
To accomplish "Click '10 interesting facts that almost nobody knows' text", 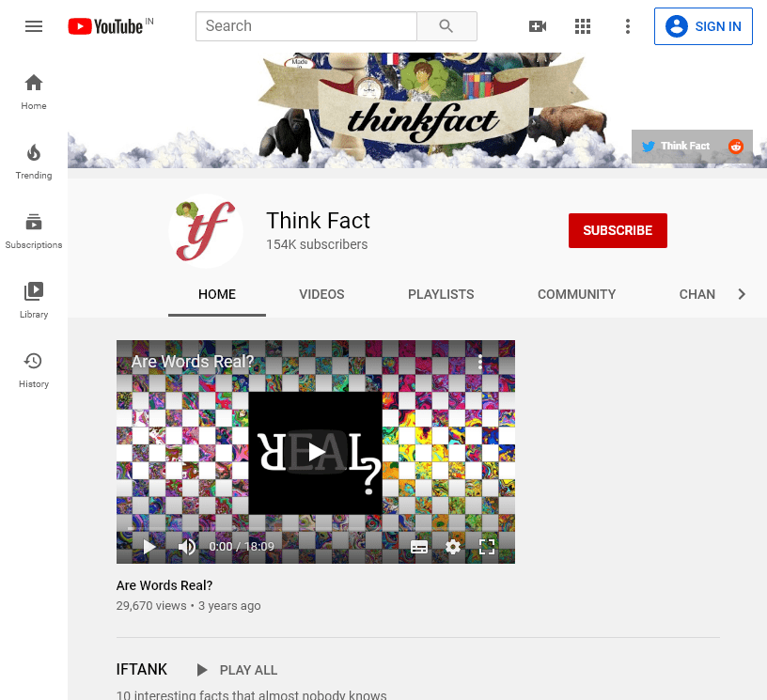I will pos(251,694).
